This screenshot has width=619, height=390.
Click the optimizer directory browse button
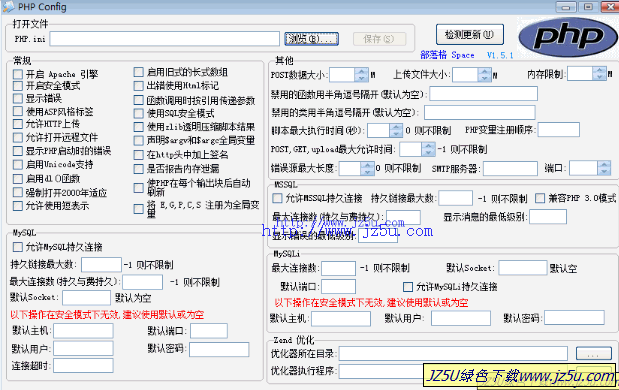[x=594, y=353]
